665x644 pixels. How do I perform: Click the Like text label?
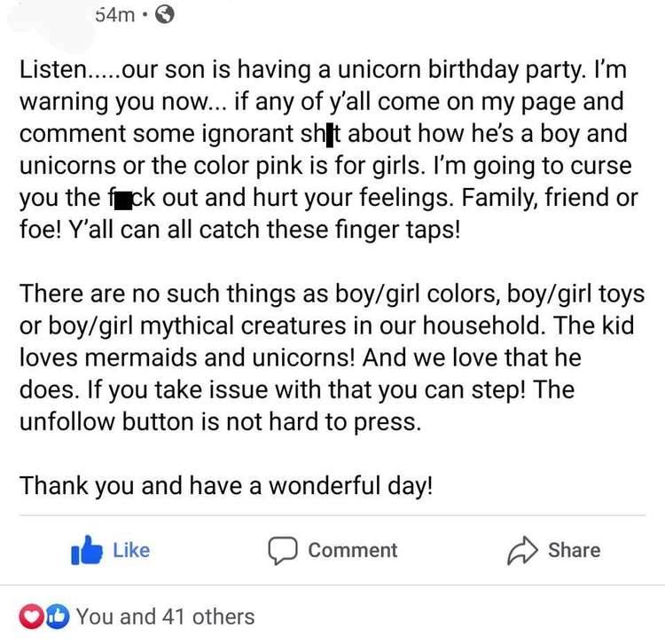pyautogui.click(x=131, y=550)
